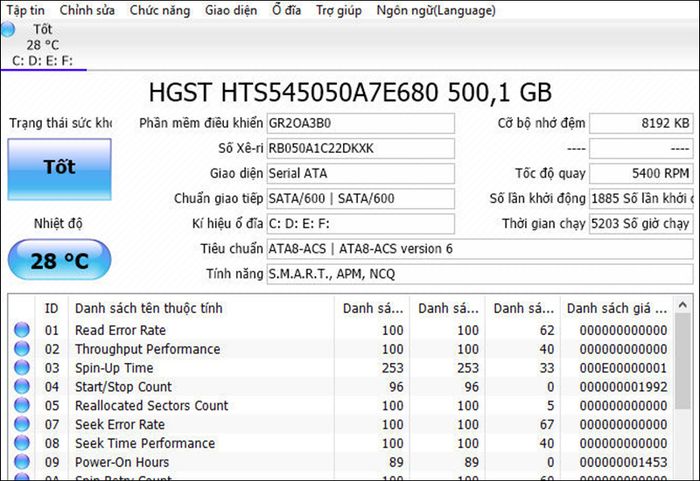
Task: Click the status icon for Start/Stop Count
Action: [x=22, y=387]
